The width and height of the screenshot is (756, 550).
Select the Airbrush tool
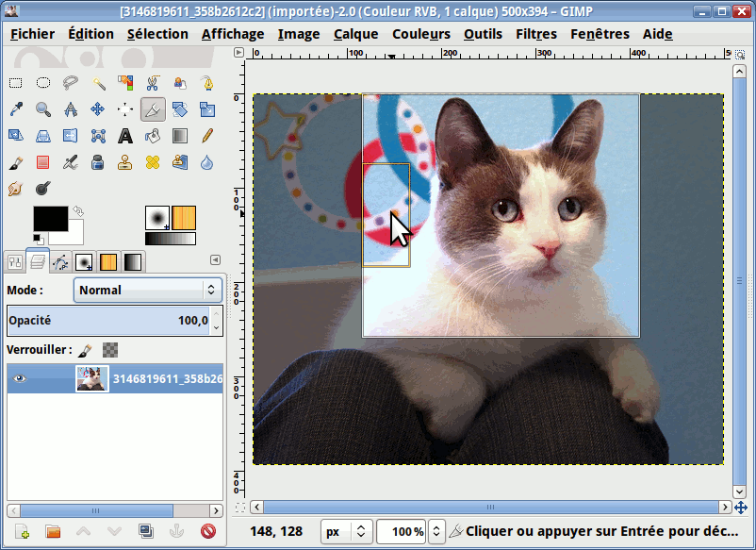[x=71, y=162]
